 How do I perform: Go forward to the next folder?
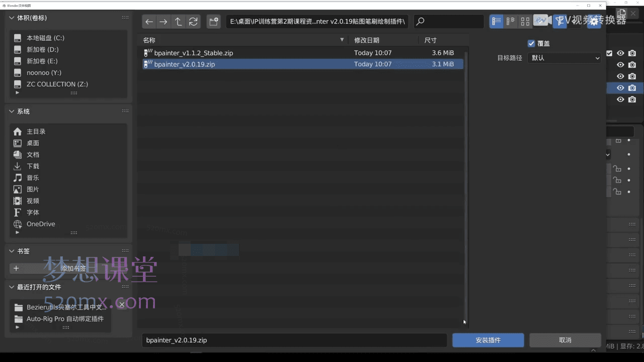(x=163, y=22)
